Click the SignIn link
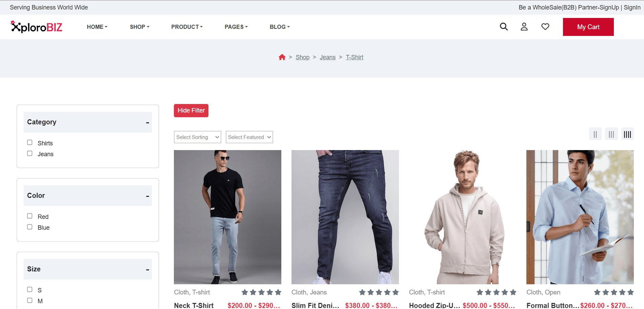The height and width of the screenshot is (309, 644). click(x=632, y=7)
